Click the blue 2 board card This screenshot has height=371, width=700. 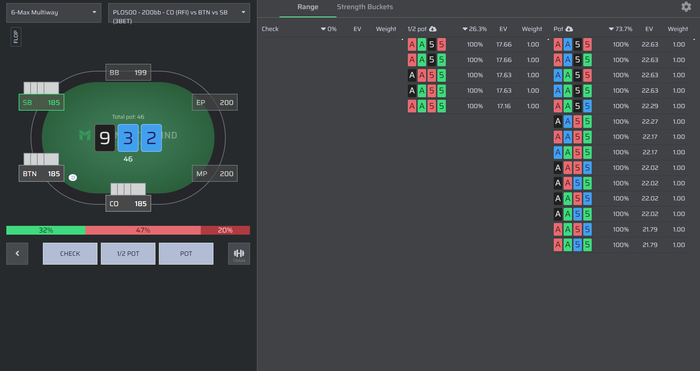[x=151, y=138]
